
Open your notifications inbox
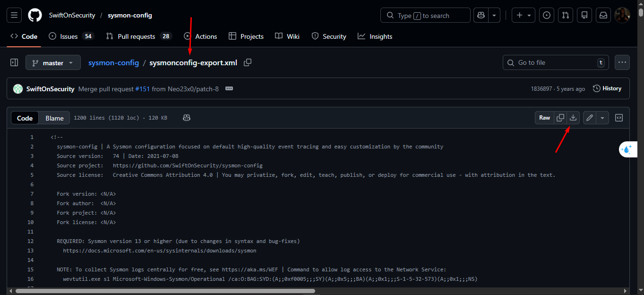point(603,15)
